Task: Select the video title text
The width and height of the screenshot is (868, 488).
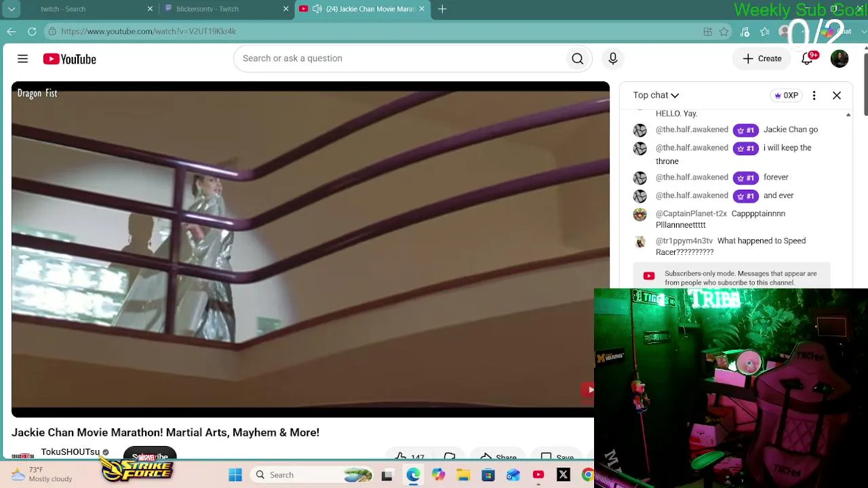Action: point(165,432)
